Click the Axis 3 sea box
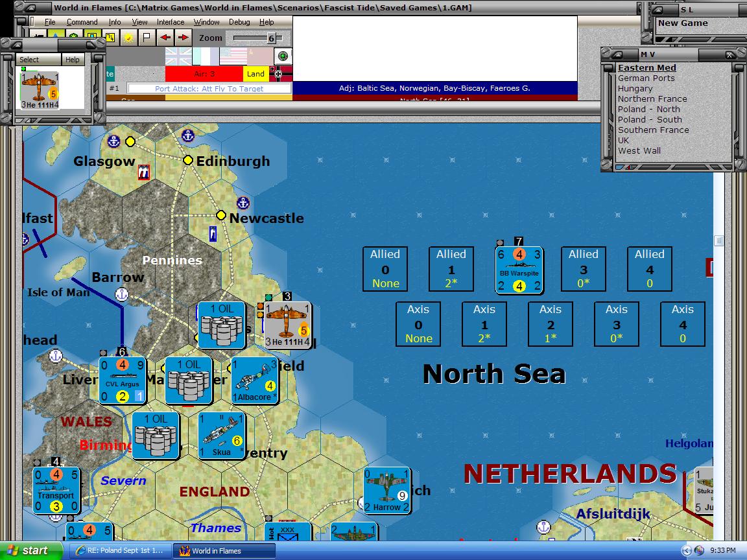This screenshot has width=747, height=560. (617, 324)
